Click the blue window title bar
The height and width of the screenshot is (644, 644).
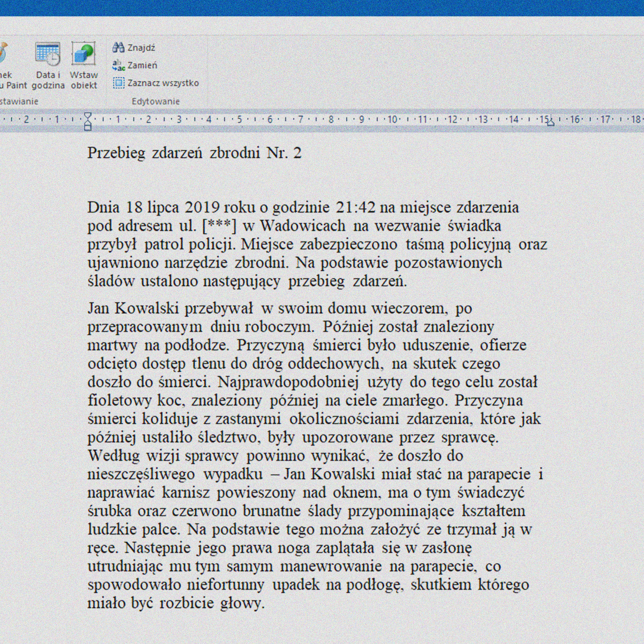click(x=322, y=7)
